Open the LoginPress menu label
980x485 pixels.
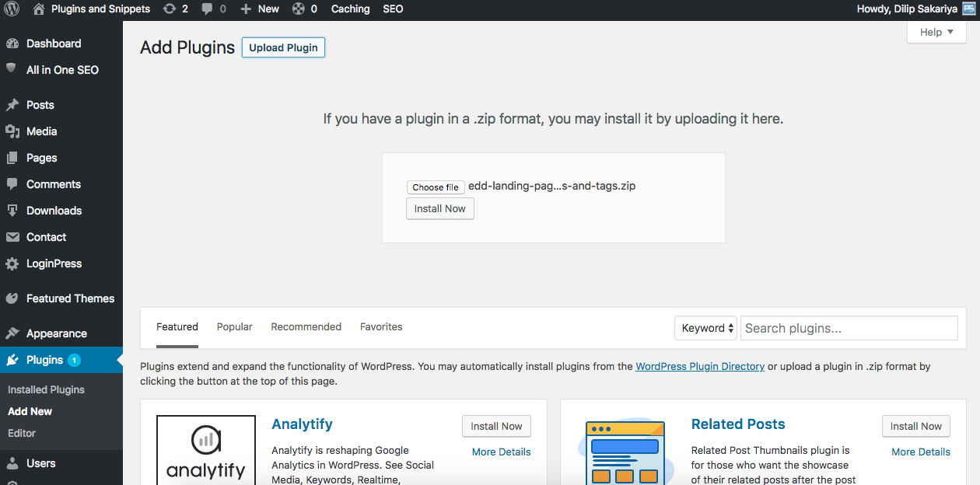coord(54,263)
